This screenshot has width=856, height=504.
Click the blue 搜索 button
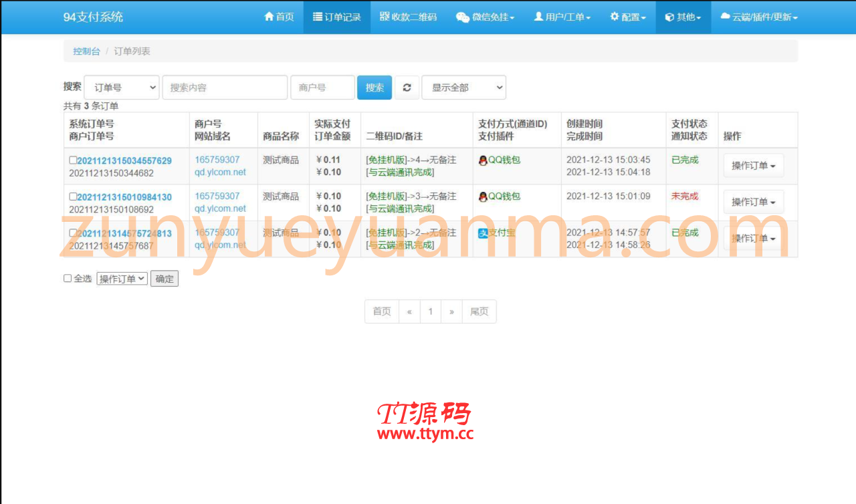click(x=374, y=88)
